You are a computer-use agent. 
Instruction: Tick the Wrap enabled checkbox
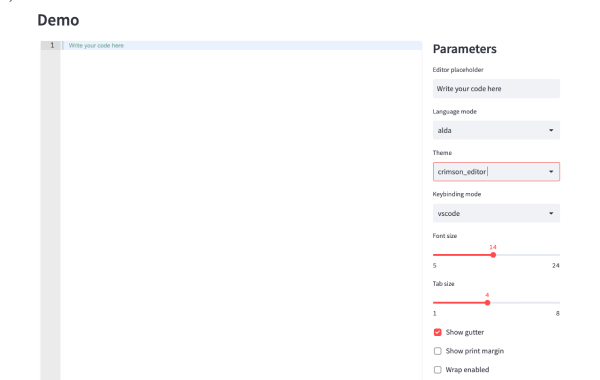437,370
